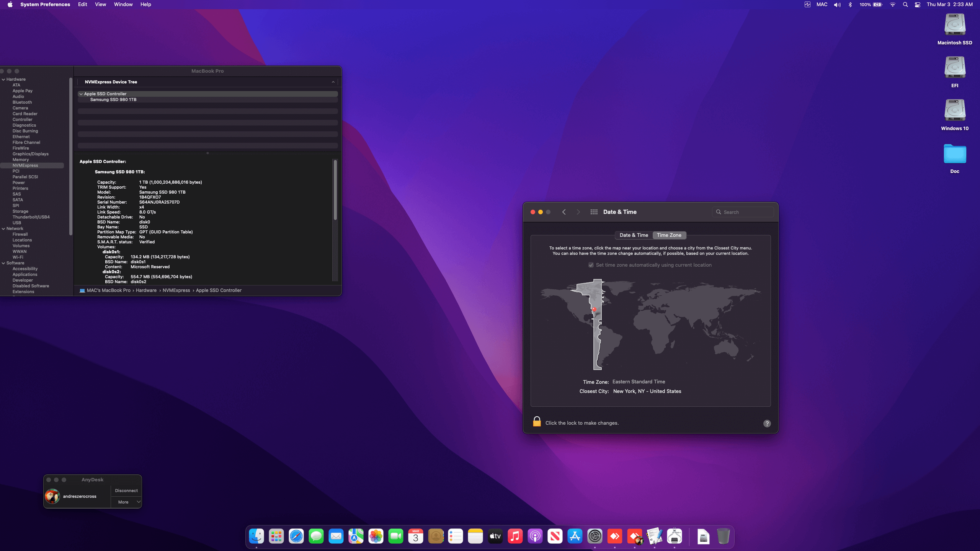Open the Trash in the Dock
980x551 pixels.
[x=723, y=536]
